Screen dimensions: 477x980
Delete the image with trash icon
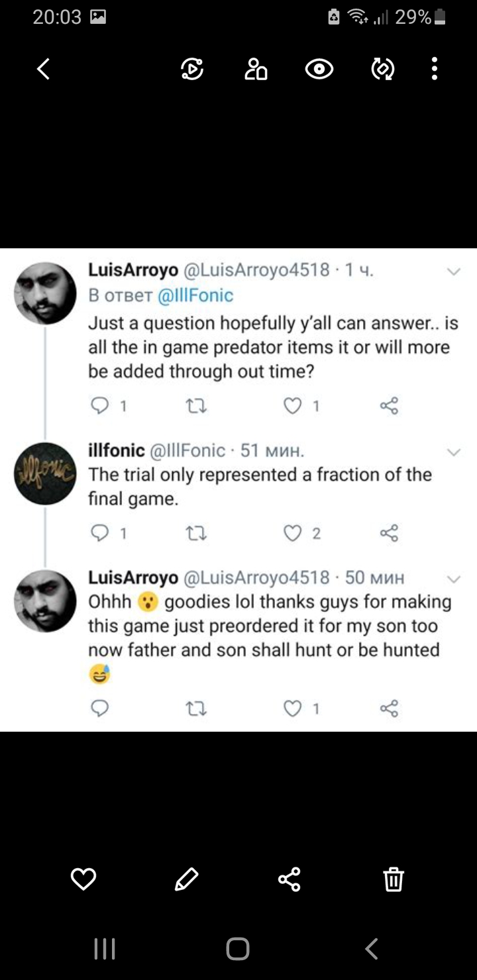coord(394,879)
